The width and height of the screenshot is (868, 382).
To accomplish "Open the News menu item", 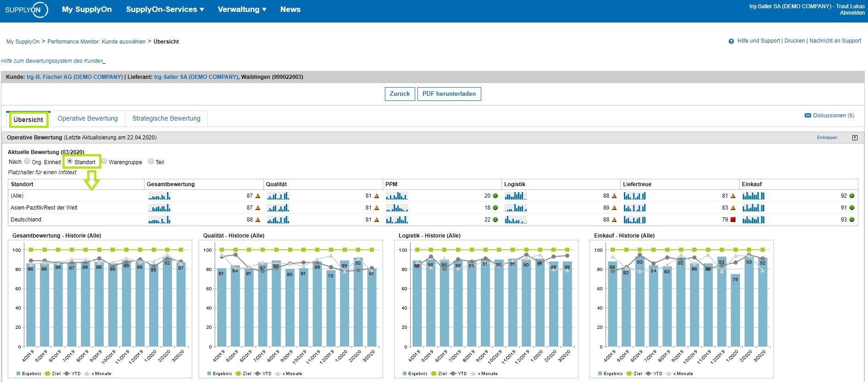I will 290,9.
